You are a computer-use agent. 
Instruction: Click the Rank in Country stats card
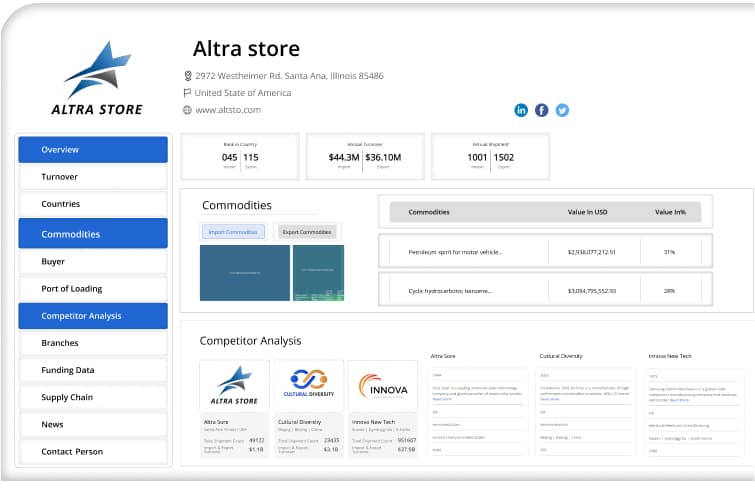point(240,156)
